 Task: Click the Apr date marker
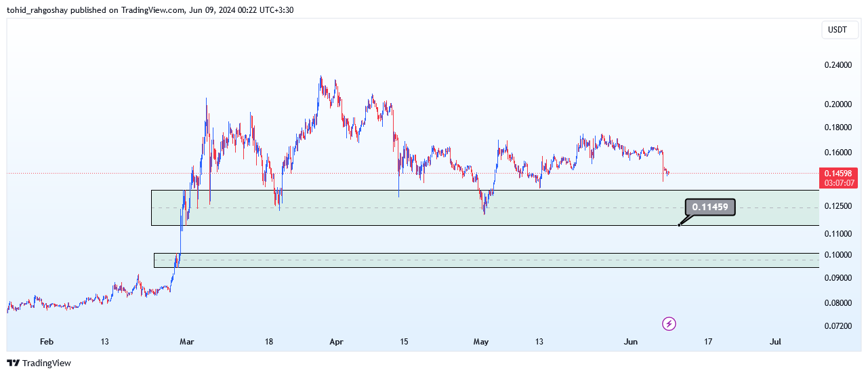(336, 342)
